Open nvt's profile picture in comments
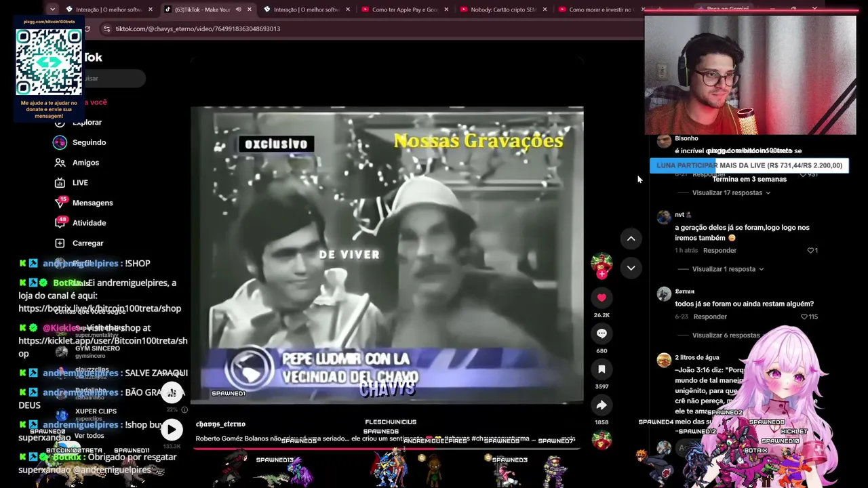Screen dimensions: 868x488 pyautogui.click(x=664, y=217)
